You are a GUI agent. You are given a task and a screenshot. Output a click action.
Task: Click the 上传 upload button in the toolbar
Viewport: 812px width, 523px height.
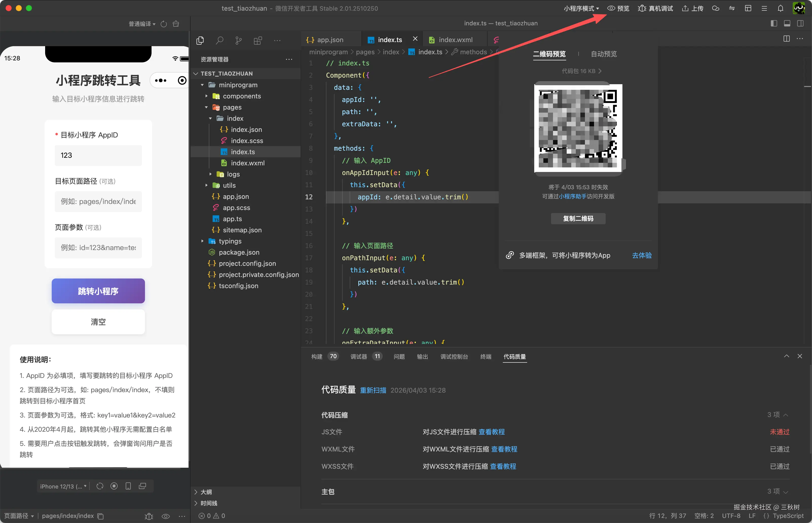coord(693,8)
